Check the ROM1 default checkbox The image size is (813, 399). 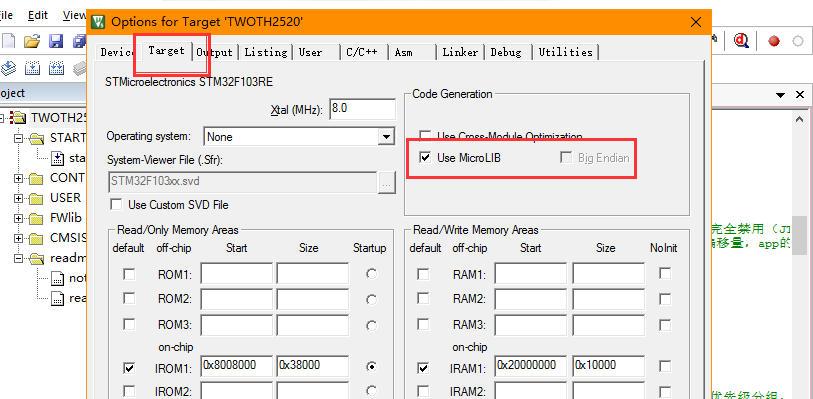coord(129,274)
